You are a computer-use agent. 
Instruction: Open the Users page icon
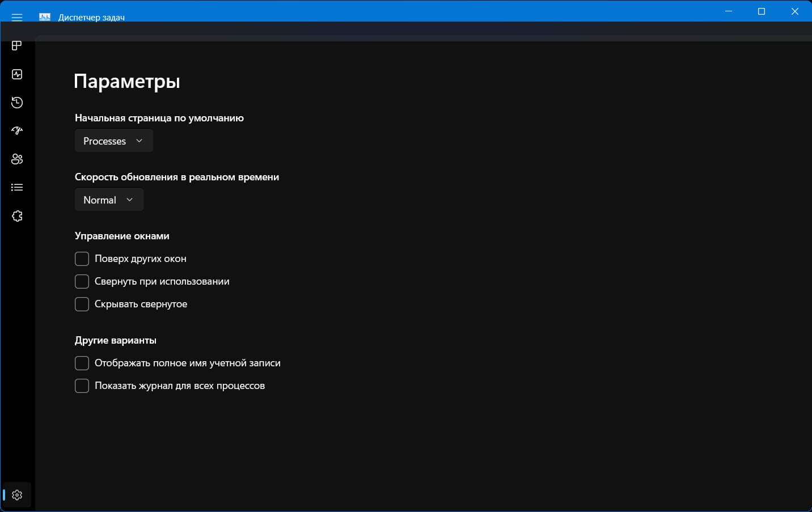[17, 159]
